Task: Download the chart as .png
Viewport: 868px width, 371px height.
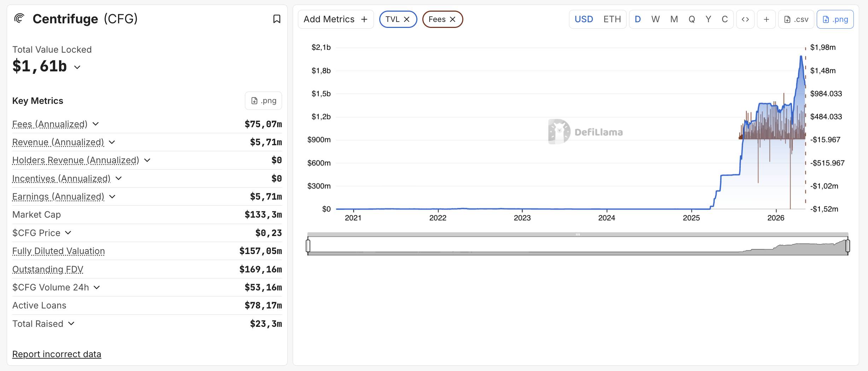Action: 835,19
